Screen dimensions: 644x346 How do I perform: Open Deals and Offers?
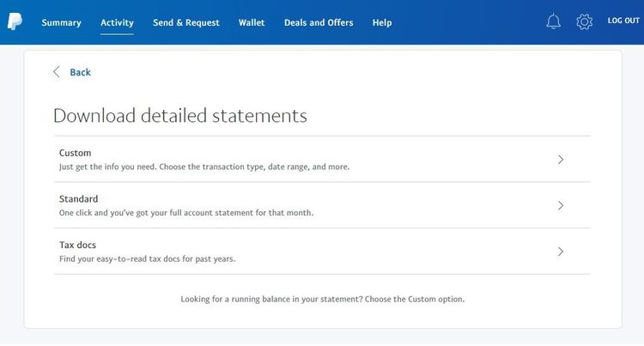click(x=319, y=22)
